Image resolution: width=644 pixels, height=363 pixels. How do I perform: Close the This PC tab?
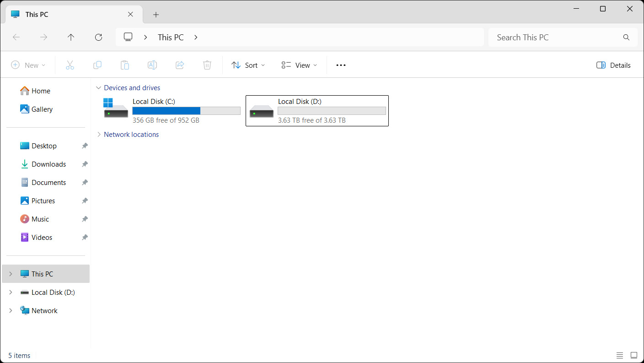coord(130,14)
